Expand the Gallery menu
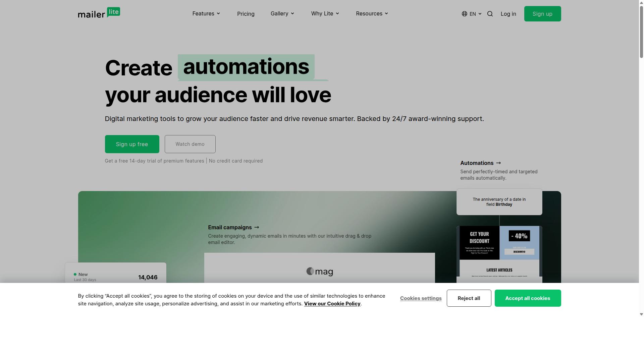The image size is (644, 362). pyautogui.click(x=282, y=14)
